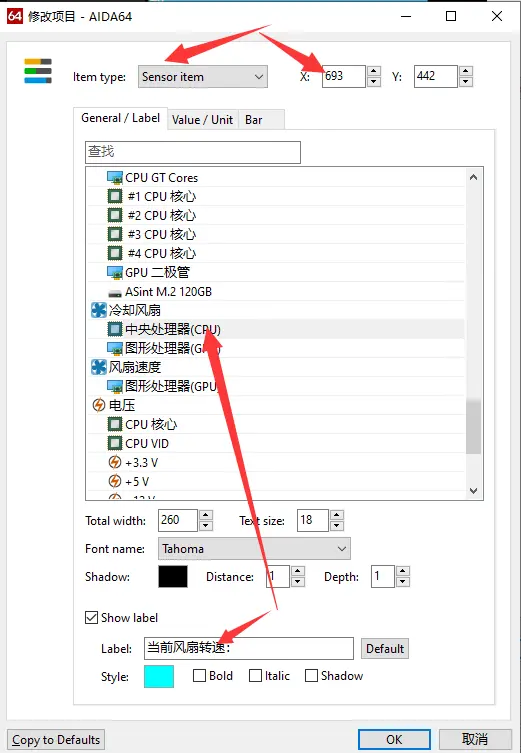This screenshot has height=753, width=521.
Task: Decrease the X position value
Action: pyautogui.click(x=374, y=82)
